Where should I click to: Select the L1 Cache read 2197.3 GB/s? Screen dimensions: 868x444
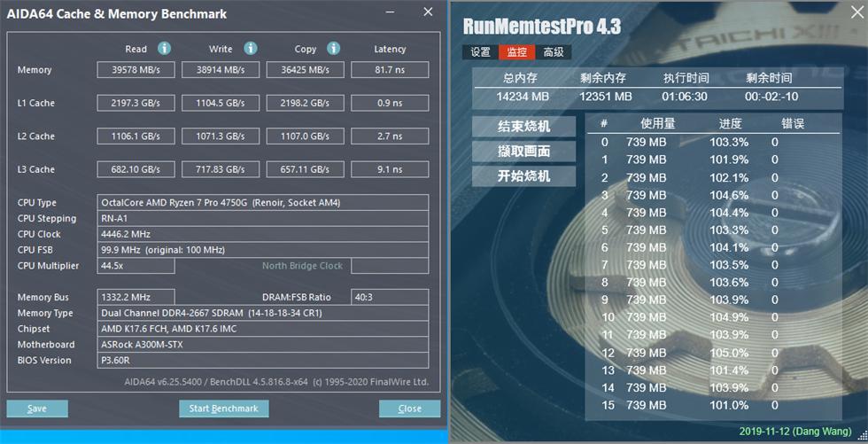point(136,103)
